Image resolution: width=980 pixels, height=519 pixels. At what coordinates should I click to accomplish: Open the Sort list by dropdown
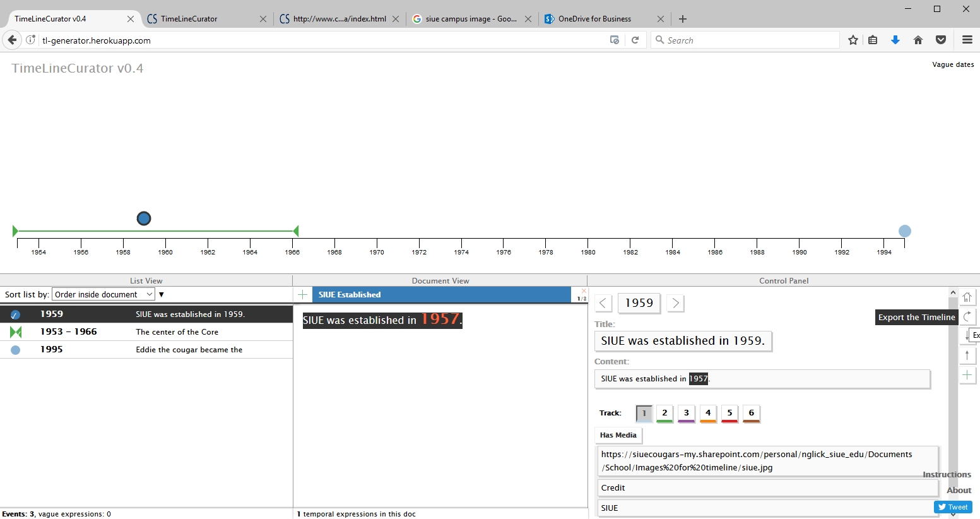[x=103, y=294]
